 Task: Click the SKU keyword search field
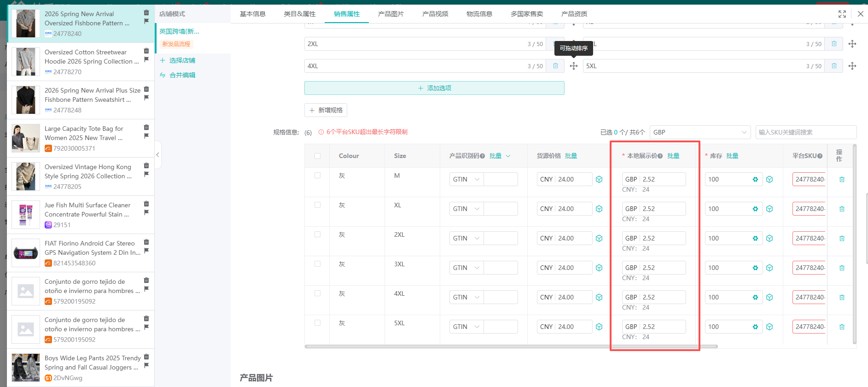[805, 132]
